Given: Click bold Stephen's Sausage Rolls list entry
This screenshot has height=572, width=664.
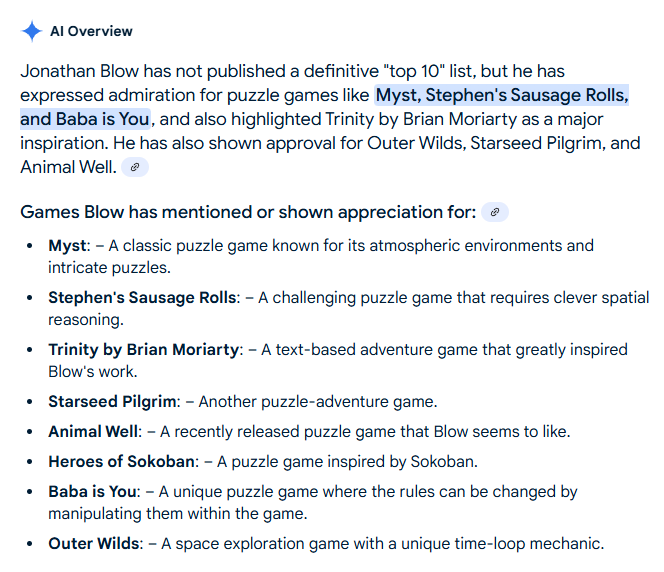Looking at the screenshot, I should (x=143, y=297).
